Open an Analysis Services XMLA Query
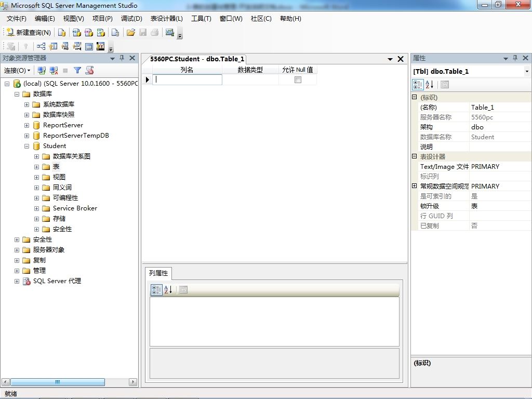This screenshot has height=399, width=532. tap(101, 33)
